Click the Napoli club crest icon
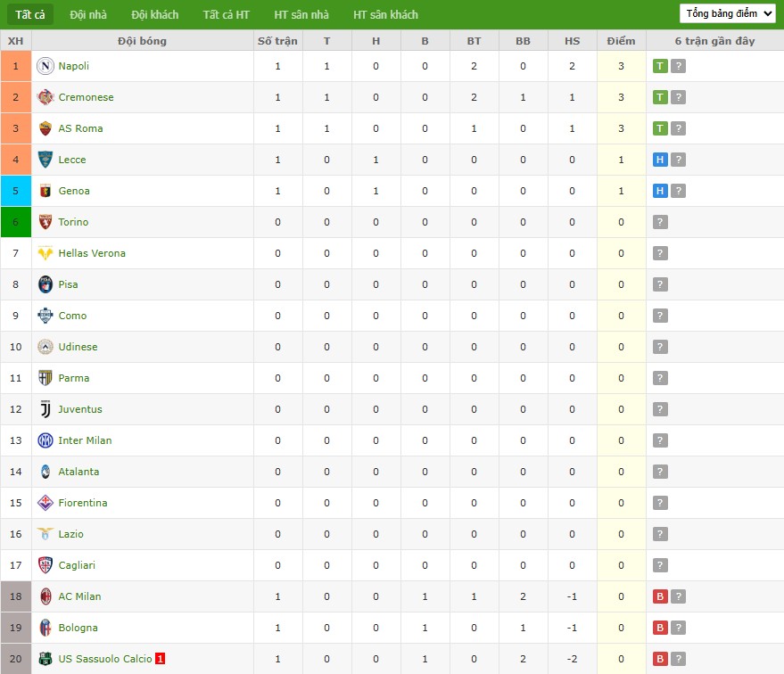 coord(45,66)
